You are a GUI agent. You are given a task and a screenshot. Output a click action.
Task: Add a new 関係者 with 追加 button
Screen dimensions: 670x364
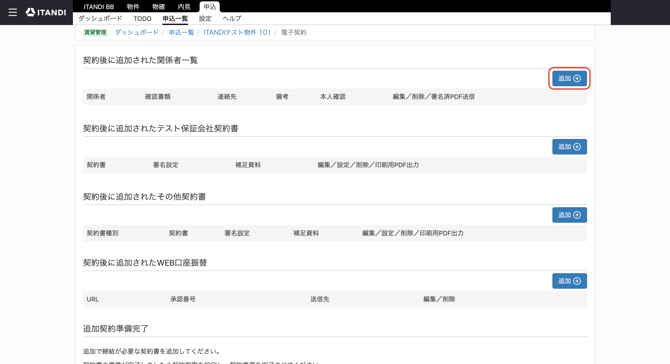569,79
